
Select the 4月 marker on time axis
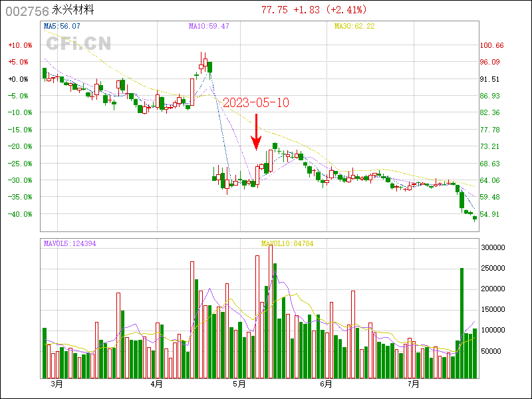click(157, 384)
